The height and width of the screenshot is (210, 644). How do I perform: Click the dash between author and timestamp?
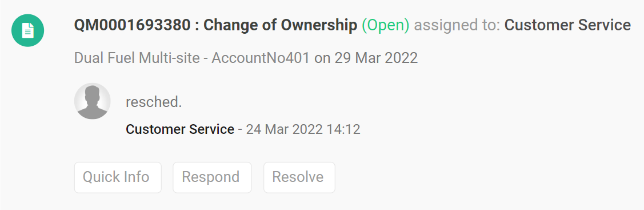(x=240, y=130)
